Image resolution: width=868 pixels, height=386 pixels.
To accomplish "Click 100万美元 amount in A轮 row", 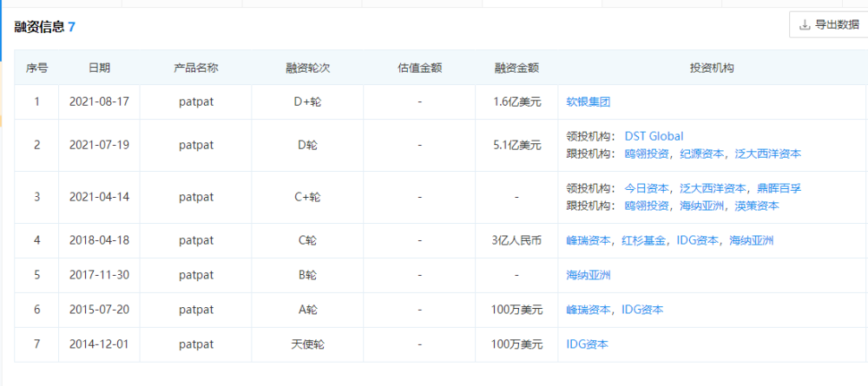I will point(516,310).
